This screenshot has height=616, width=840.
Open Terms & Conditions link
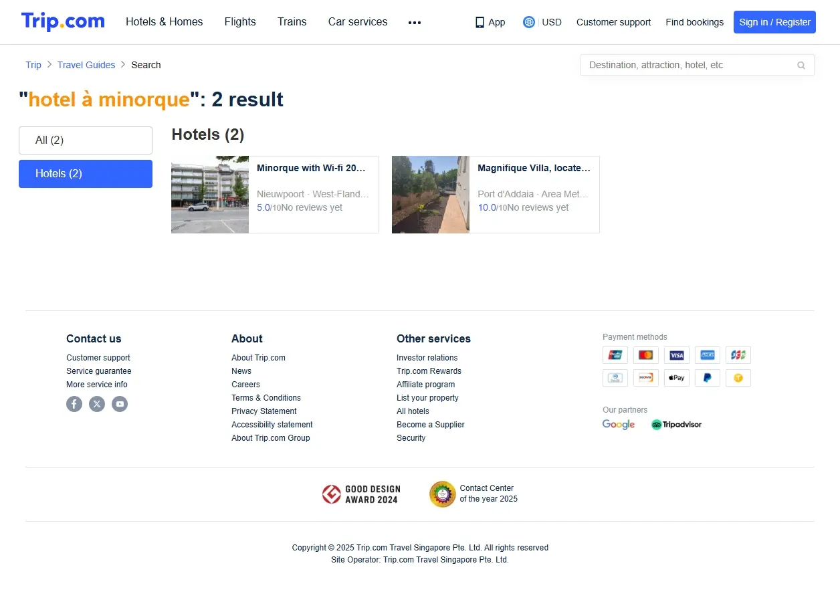point(266,398)
